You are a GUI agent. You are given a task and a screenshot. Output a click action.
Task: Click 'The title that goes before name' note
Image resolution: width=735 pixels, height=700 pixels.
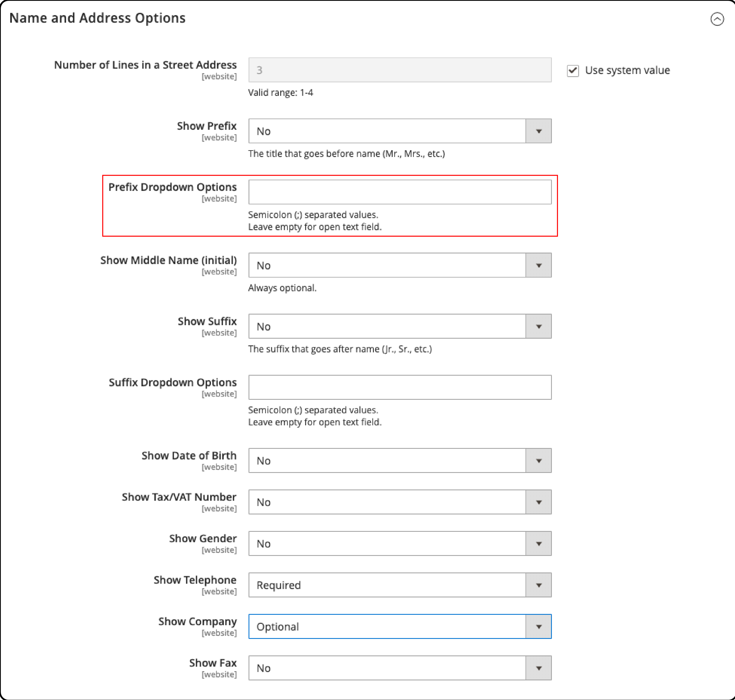click(x=347, y=154)
